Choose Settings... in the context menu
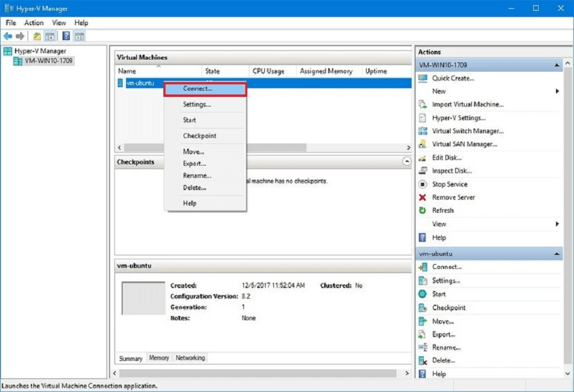 click(205, 105)
